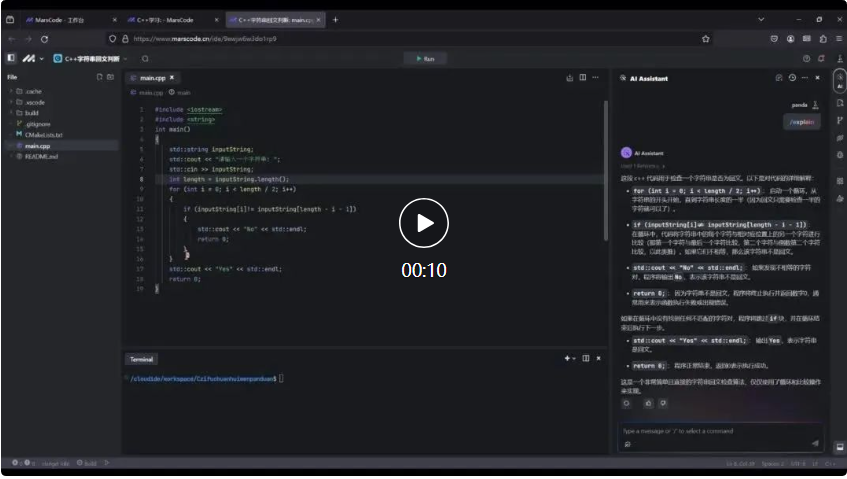847x479 pixels.
Task: Click the add terminal plus icon
Action: 566,358
